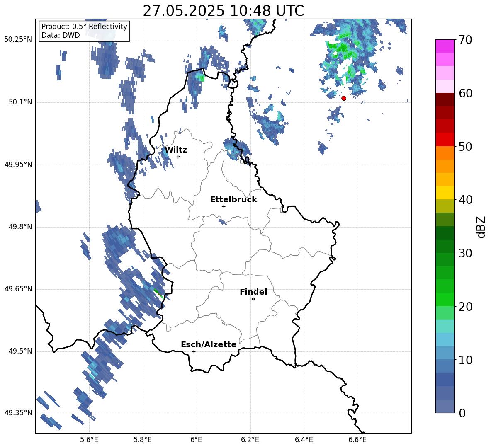Viewport: 491px width, 448px height.
Task: Click the Wiltz station cross marker
Action: tap(178, 157)
